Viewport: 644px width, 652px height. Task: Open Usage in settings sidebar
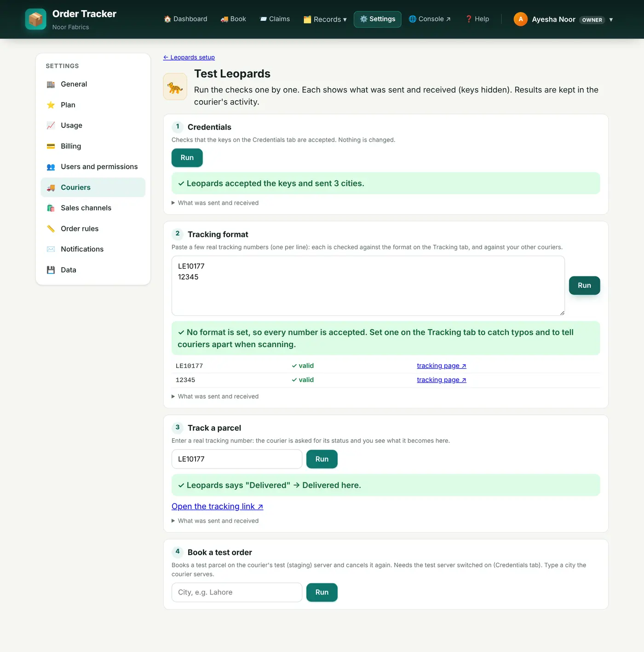click(93, 126)
